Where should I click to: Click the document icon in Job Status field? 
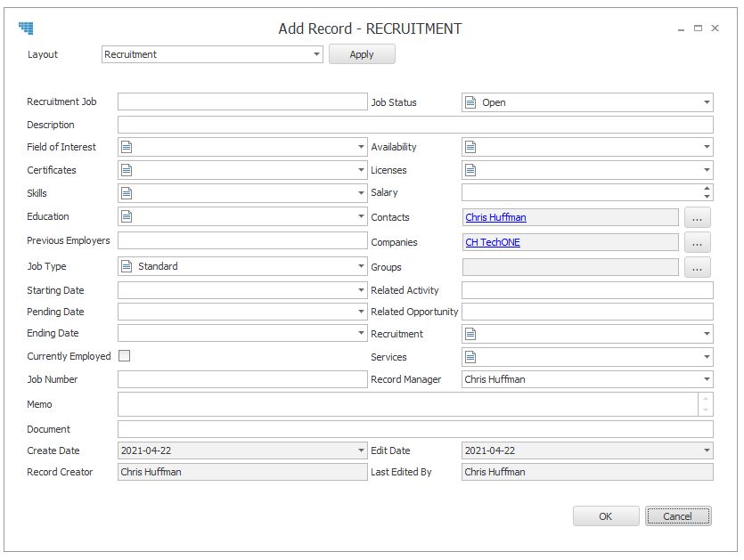tap(470, 102)
